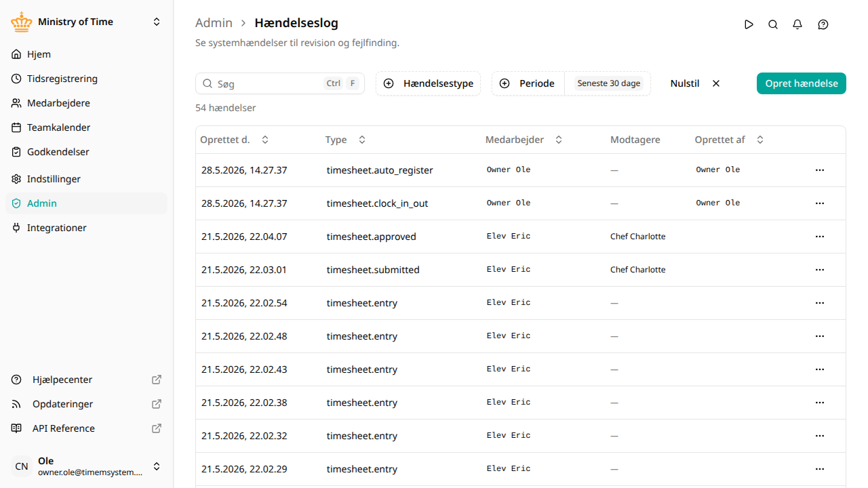
Task: Sort by Oprettet d. column
Action: (x=235, y=140)
